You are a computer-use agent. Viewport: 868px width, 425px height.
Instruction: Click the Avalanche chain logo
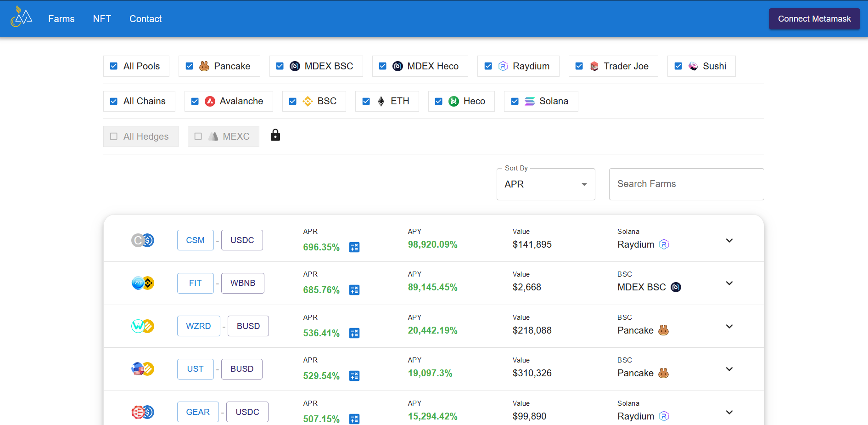tap(210, 101)
